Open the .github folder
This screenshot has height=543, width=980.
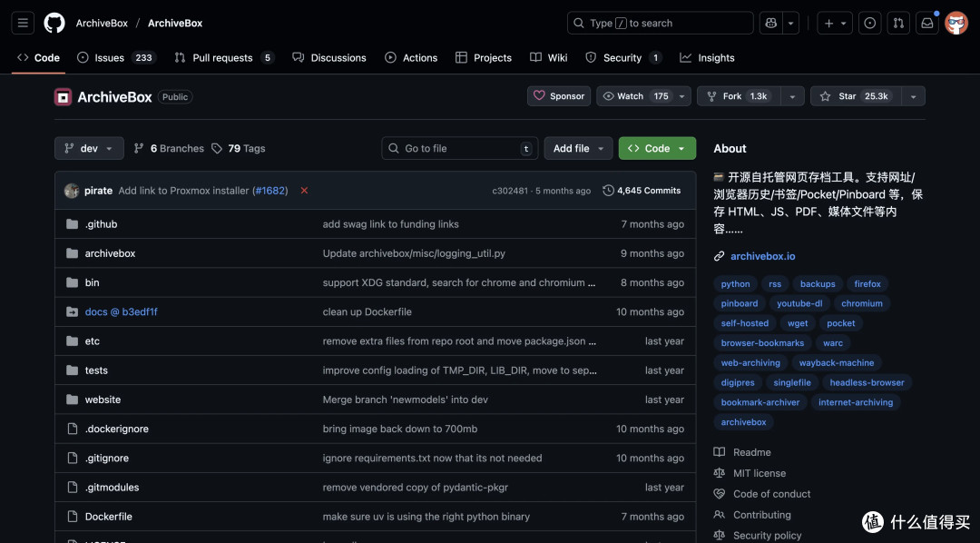(102, 224)
